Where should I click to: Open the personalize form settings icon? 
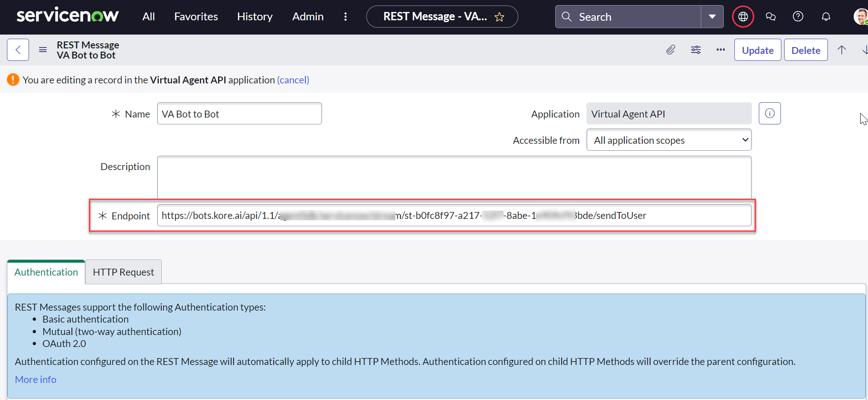[696, 50]
